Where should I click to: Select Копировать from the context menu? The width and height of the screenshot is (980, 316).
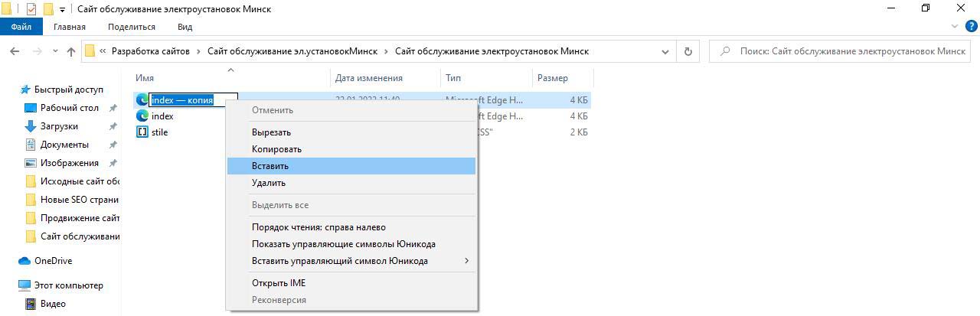click(x=276, y=149)
